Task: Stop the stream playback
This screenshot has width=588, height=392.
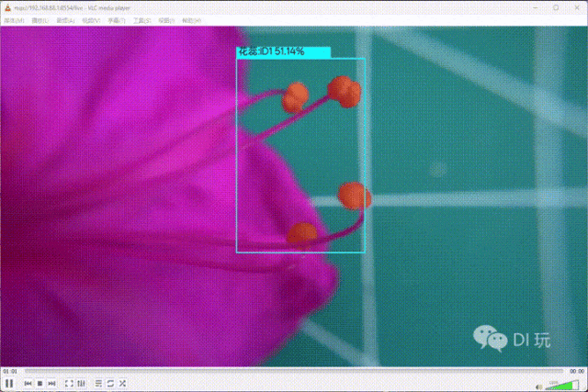Action: 40,383
